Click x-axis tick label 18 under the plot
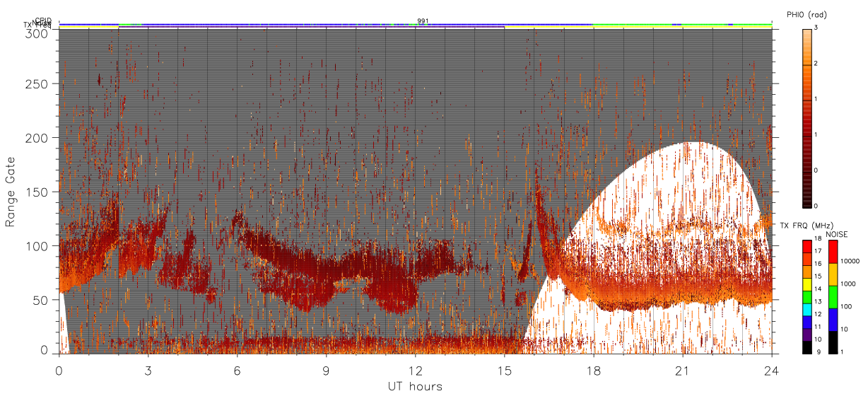 pyautogui.click(x=594, y=370)
